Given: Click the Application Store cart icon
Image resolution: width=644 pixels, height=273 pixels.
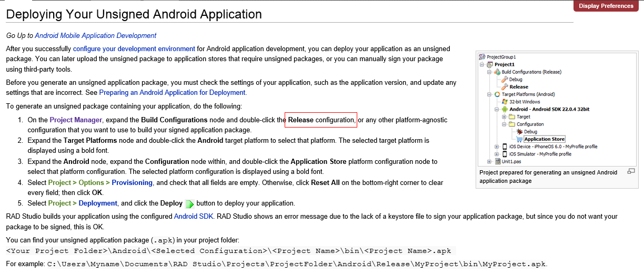Looking at the screenshot, I should (x=519, y=139).
